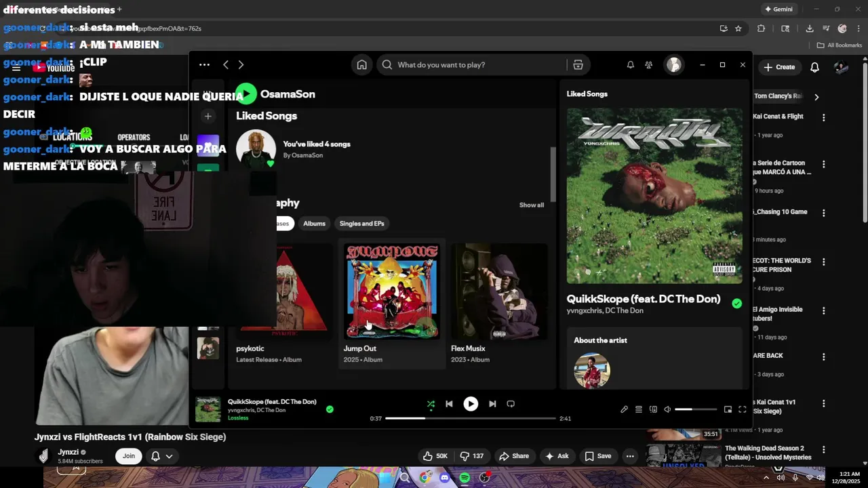Open lyrics microphone icon
This screenshot has width=868, height=488.
coord(624,409)
